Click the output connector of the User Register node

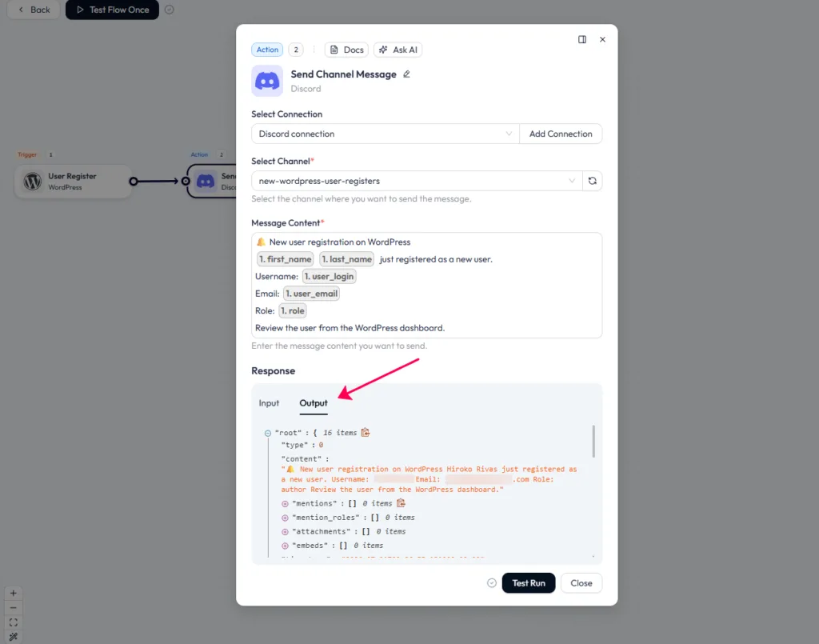[x=134, y=182]
